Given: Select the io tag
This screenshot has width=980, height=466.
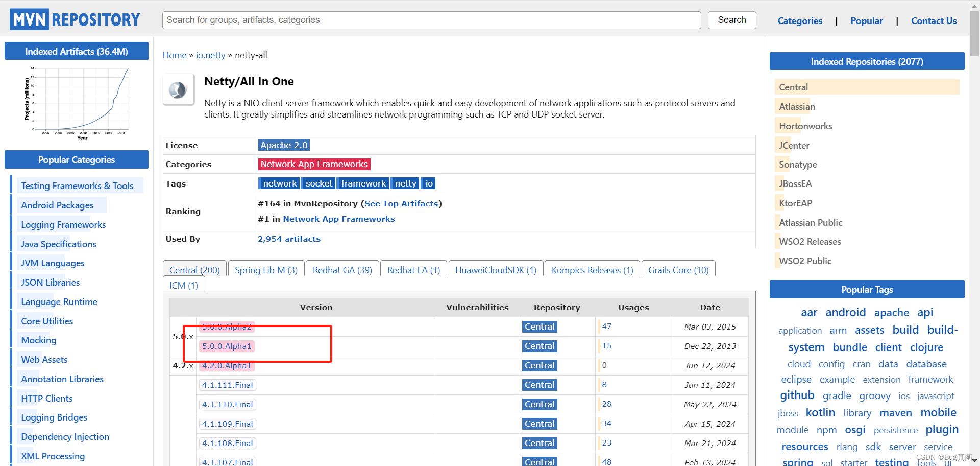Looking at the screenshot, I should click(x=429, y=183).
